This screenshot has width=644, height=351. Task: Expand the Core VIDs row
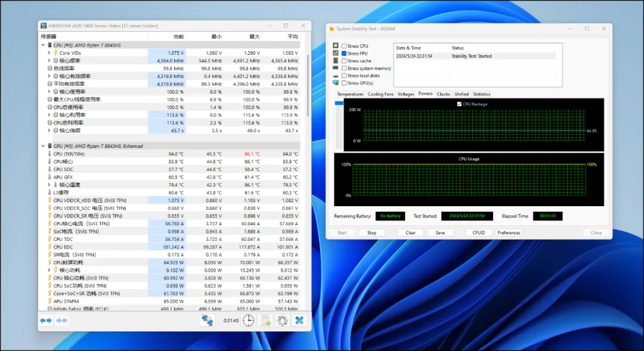coord(49,52)
